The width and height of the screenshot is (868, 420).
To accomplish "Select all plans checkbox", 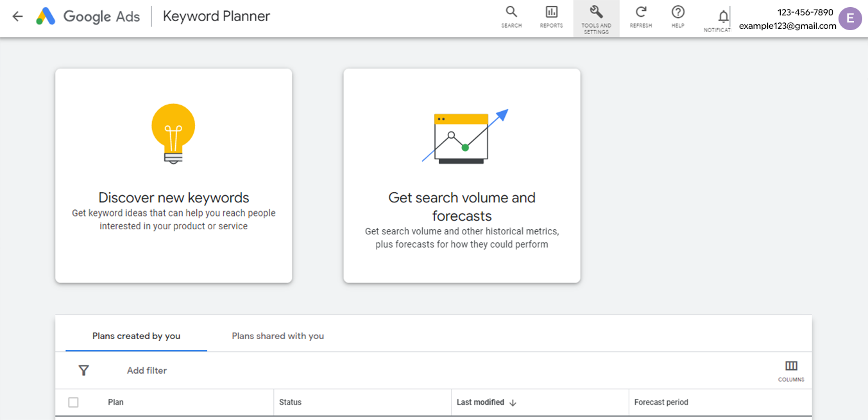I will 73,402.
